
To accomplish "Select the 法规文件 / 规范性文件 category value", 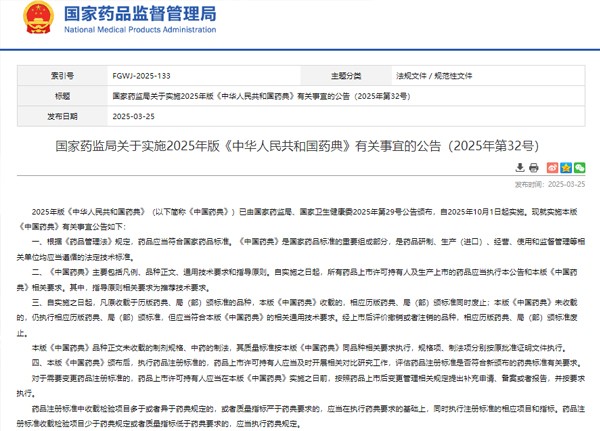I will click(434, 76).
